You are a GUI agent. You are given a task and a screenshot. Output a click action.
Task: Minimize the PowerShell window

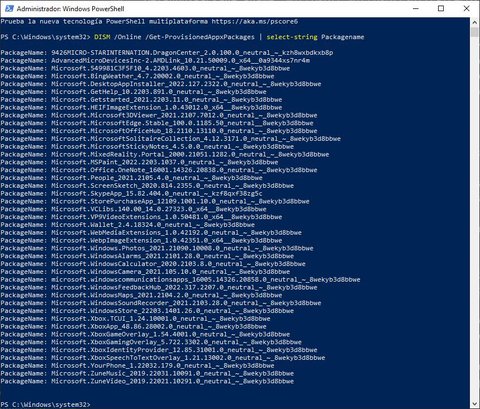pyautogui.click(x=416, y=8)
